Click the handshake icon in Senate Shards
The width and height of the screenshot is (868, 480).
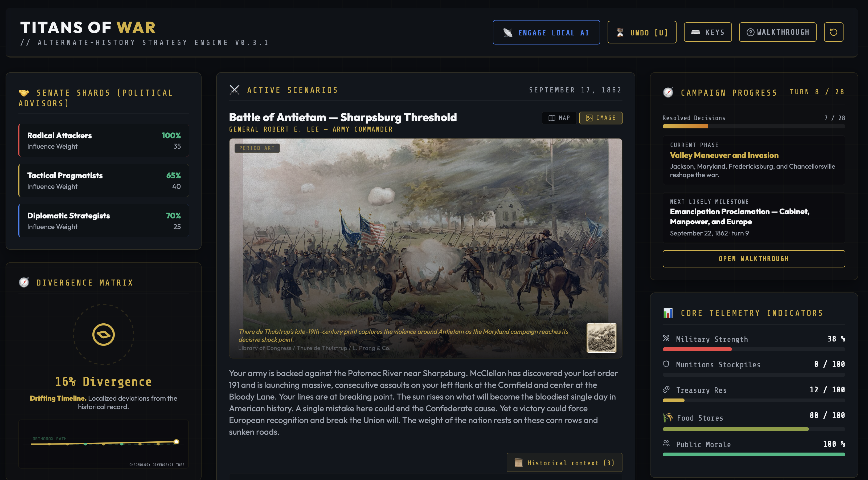coord(24,93)
